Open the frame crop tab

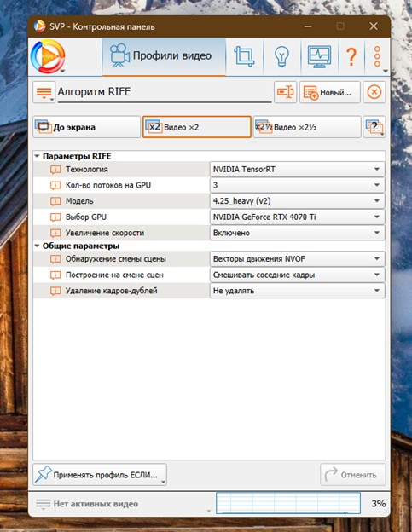tap(244, 56)
